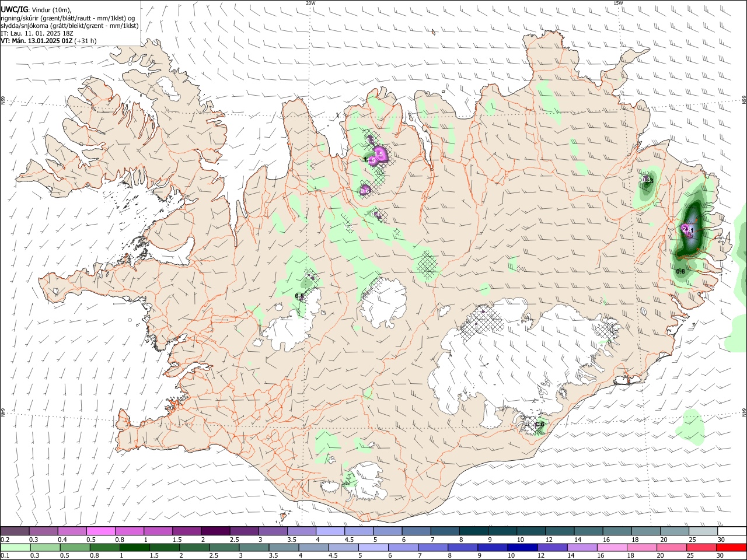
Task: Pick the pale grey upper swatch labeled 25
Action: 703,531
